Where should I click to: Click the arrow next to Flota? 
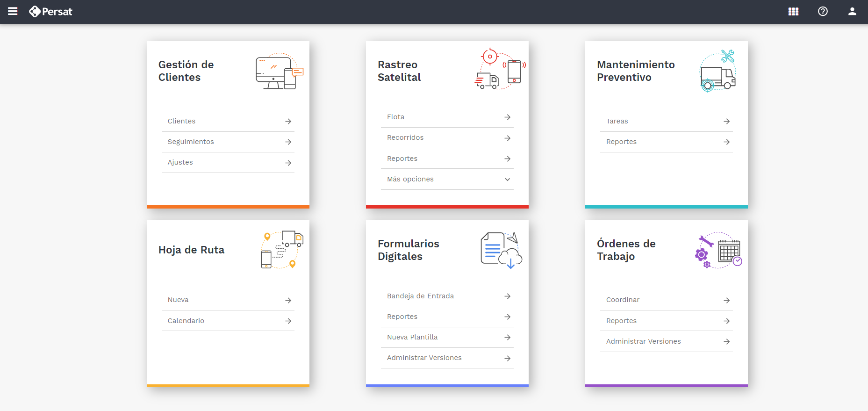point(508,117)
